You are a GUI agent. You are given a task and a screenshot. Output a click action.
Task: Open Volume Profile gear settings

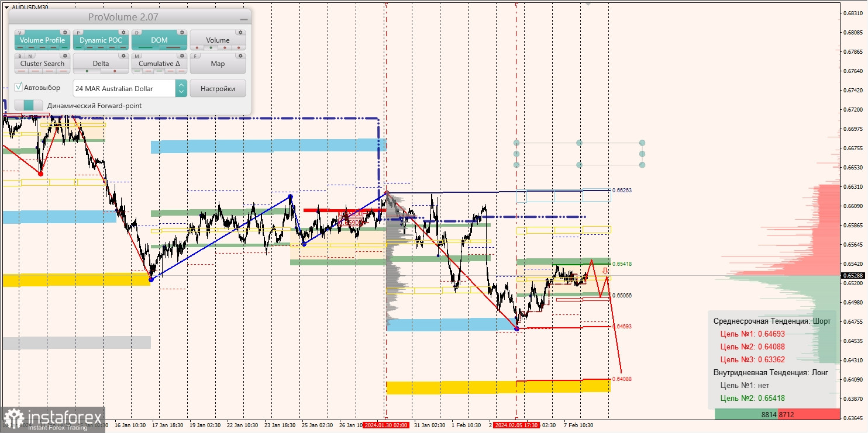tap(65, 32)
